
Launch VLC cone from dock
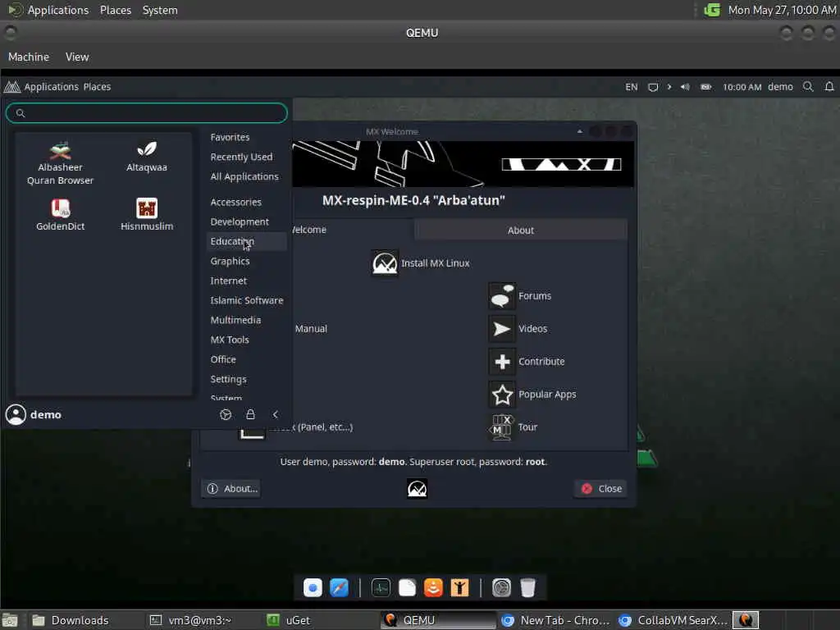pos(433,587)
